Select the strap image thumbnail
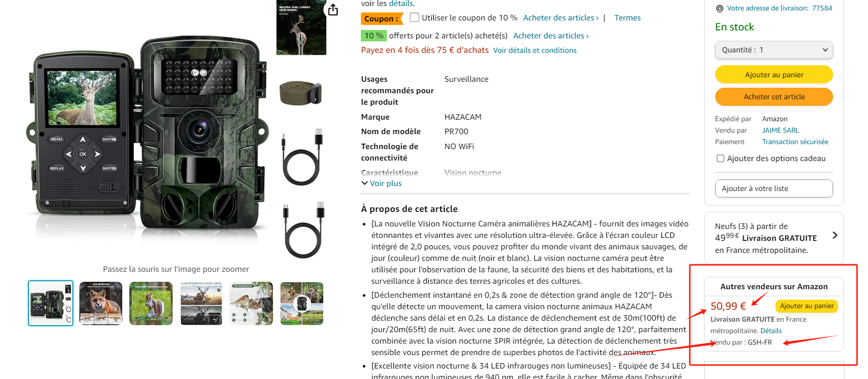 click(301, 93)
